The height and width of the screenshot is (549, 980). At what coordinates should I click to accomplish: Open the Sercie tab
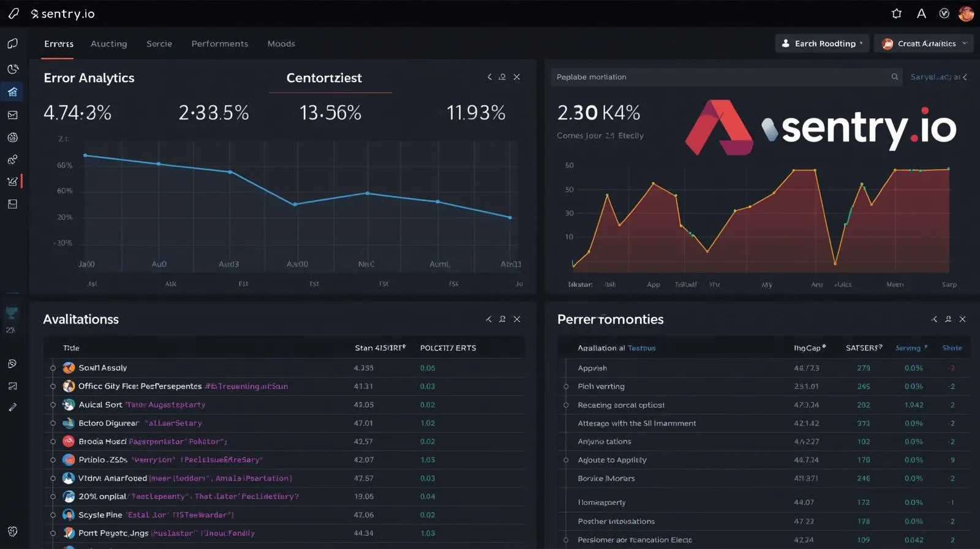coord(159,44)
